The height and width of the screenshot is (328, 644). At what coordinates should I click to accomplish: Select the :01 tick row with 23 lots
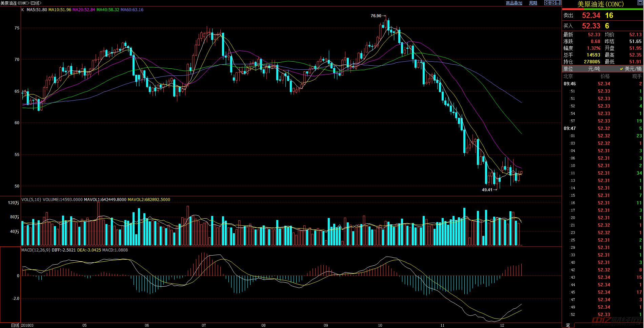coord(603,136)
